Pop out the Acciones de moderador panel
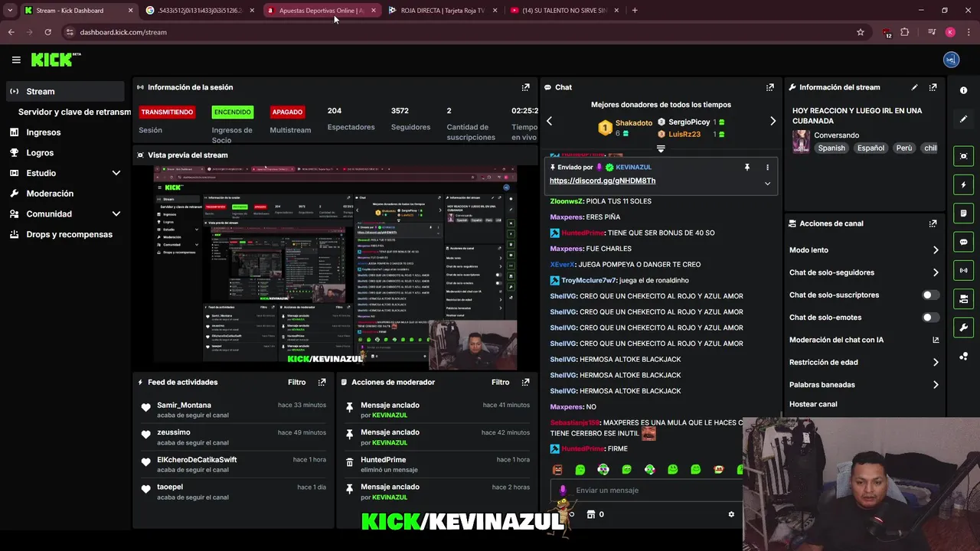Viewport: 980px width, 551px height. click(x=525, y=382)
